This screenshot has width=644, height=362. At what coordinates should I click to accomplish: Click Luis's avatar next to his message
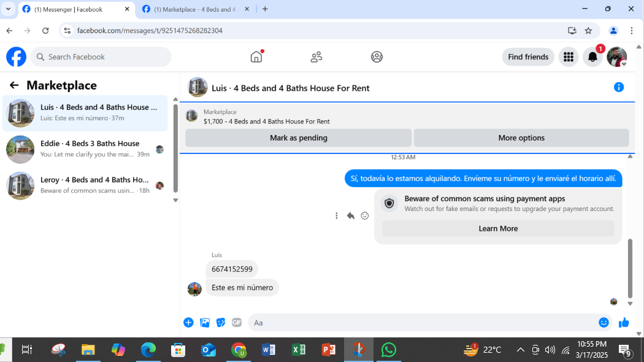[x=194, y=289]
